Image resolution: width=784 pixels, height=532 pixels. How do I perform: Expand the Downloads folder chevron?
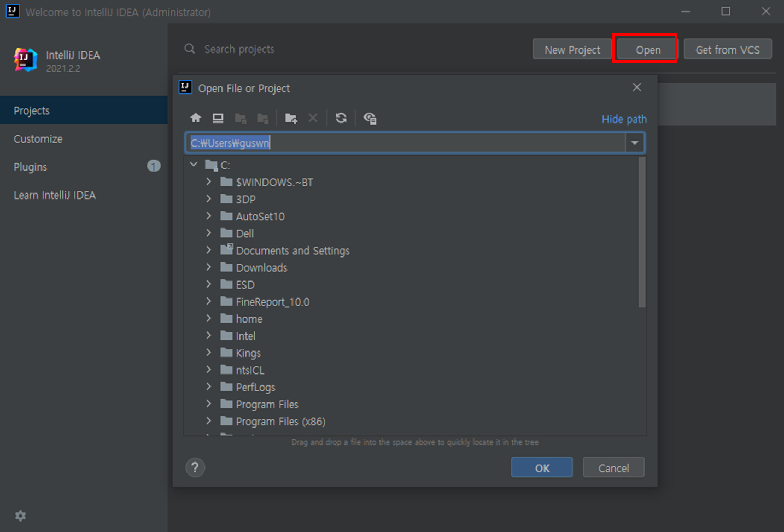coord(209,267)
